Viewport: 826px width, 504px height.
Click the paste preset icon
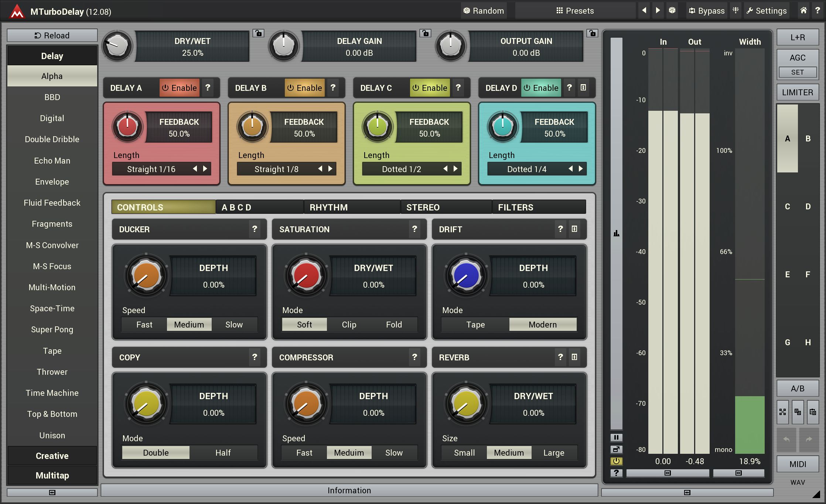813,412
